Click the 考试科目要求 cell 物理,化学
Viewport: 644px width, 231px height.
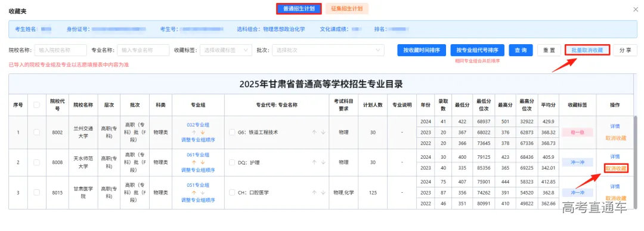(x=343, y=192)
